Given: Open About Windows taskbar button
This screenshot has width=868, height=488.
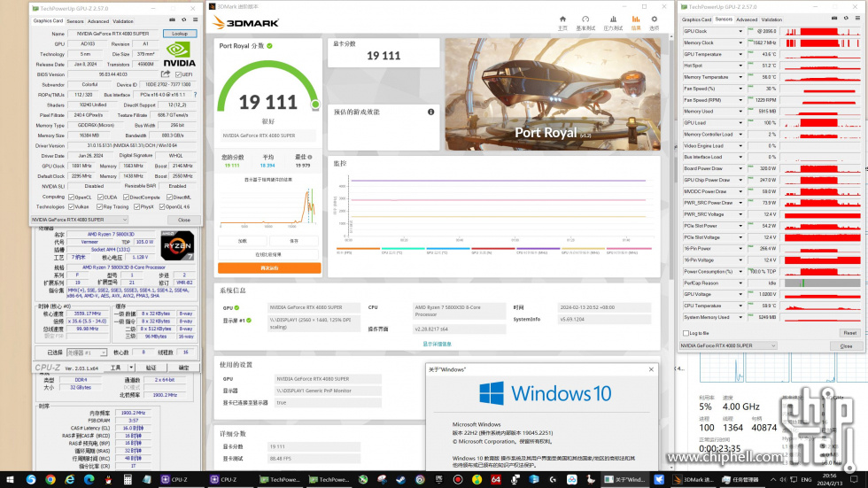Looking at the screenshot, I should tap(624, 480).
